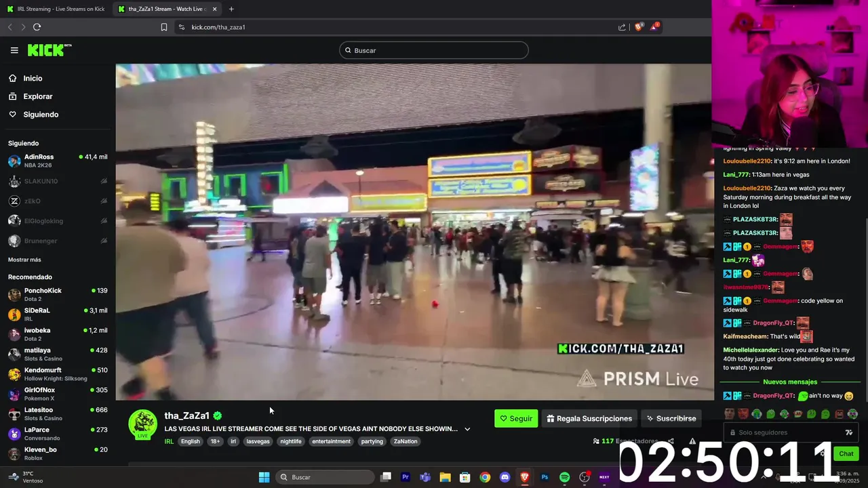Open PonchoKick recommended channel

coord(58,294)
